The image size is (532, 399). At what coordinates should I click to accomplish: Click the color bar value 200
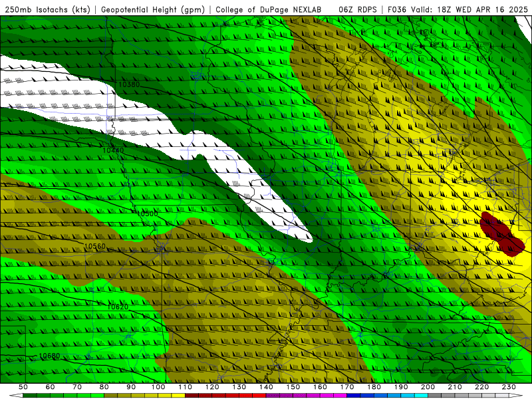pos(428,387)
